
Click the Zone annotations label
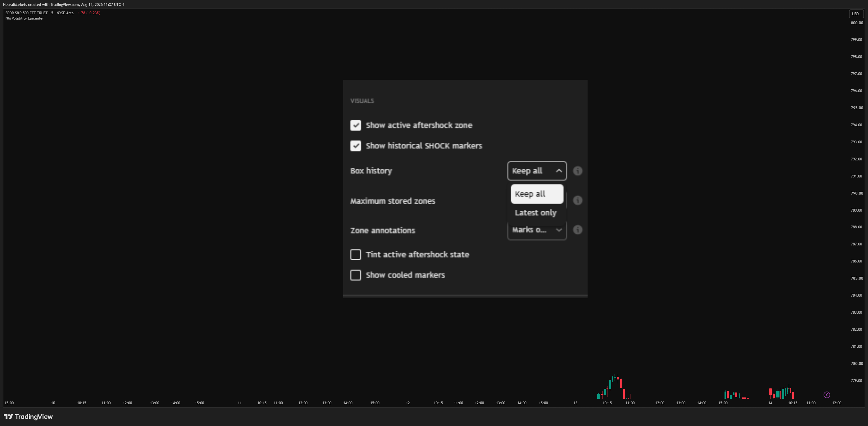[382, 231]
